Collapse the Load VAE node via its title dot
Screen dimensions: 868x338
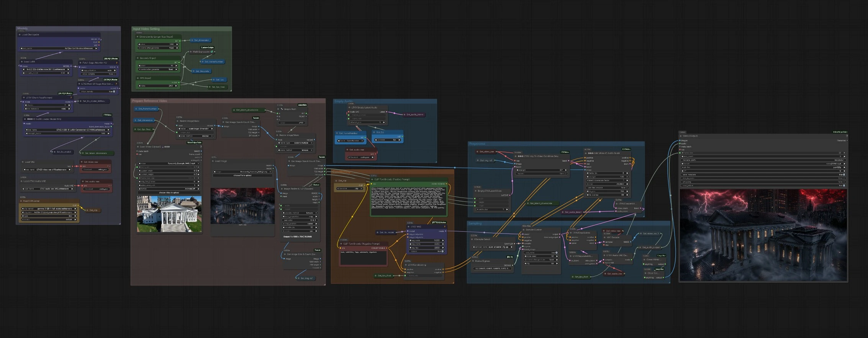pos(23,162)
